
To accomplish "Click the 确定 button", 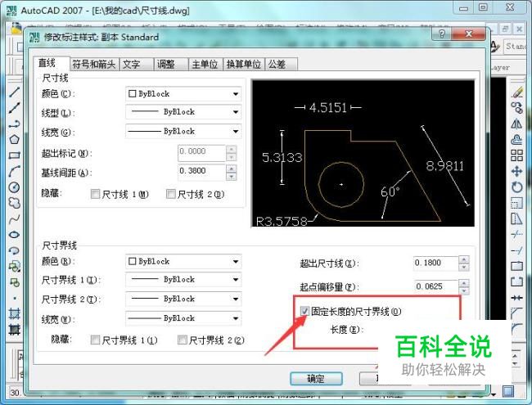I will [316, 379].
